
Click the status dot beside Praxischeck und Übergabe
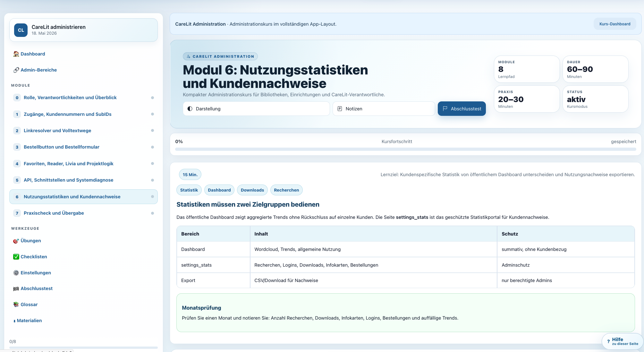tap(152, 213)
